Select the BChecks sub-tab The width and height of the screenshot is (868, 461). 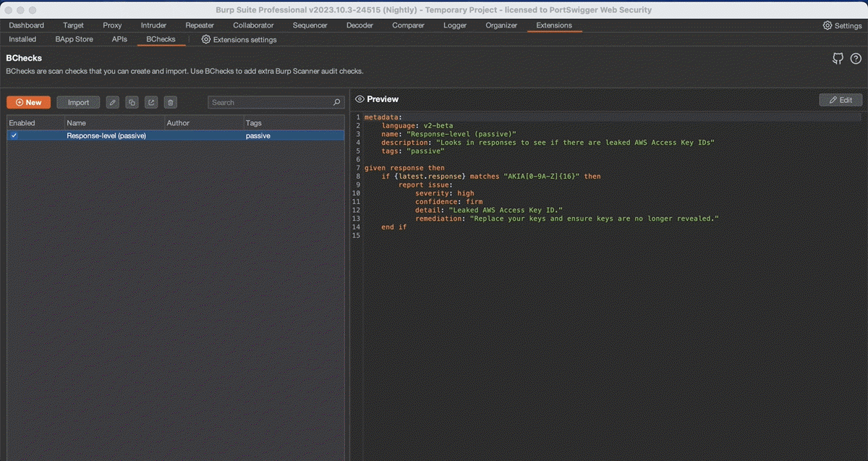[161, 40]
